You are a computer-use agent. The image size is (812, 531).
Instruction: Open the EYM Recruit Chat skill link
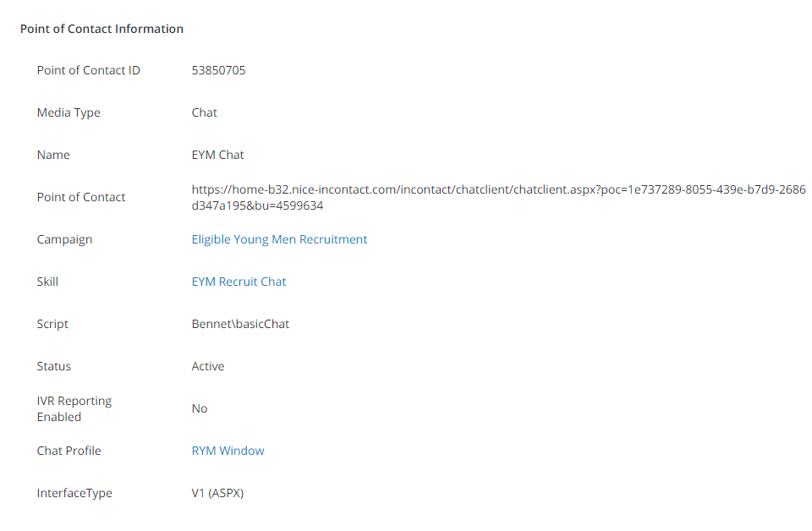tap(239, 282)
